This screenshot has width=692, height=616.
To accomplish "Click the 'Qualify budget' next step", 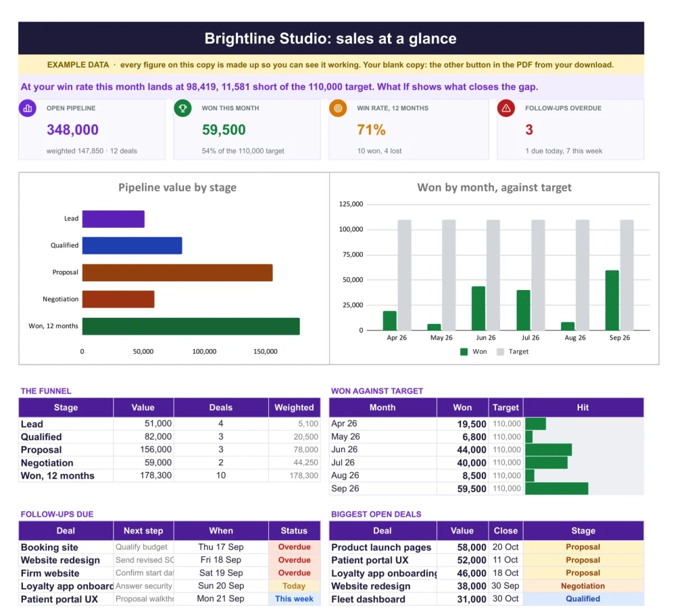I will pos(141,547).
